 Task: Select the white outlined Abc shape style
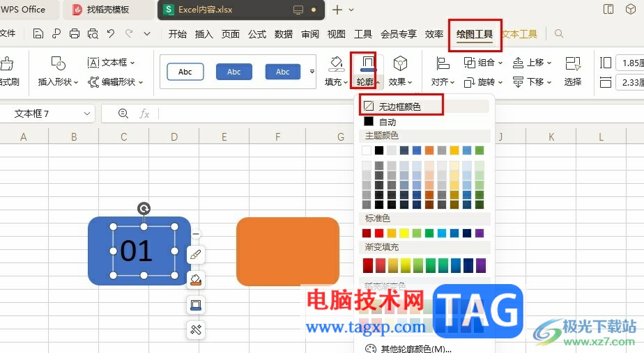coord(185,72)
